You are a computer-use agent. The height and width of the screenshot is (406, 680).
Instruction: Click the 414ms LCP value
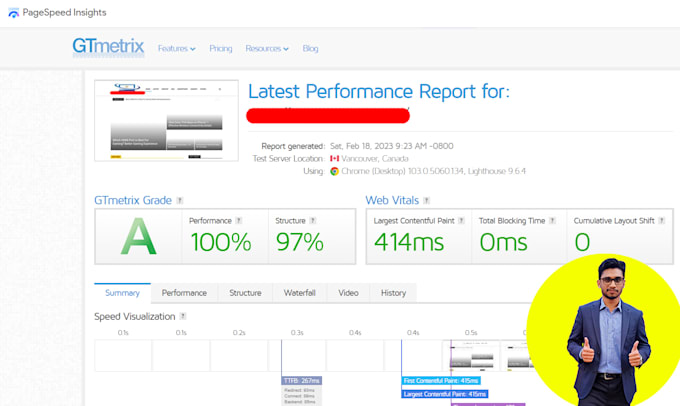(409, 242)
